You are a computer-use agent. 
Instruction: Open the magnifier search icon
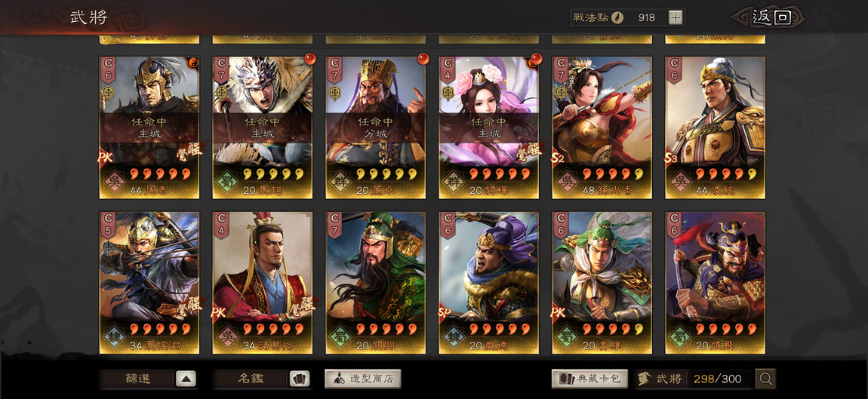(765, 379)
